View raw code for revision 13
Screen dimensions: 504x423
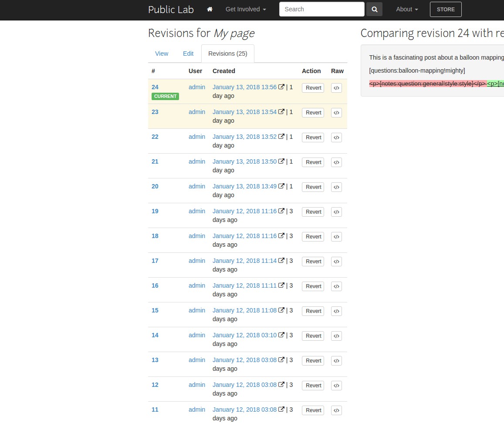(x=336, y=361)
